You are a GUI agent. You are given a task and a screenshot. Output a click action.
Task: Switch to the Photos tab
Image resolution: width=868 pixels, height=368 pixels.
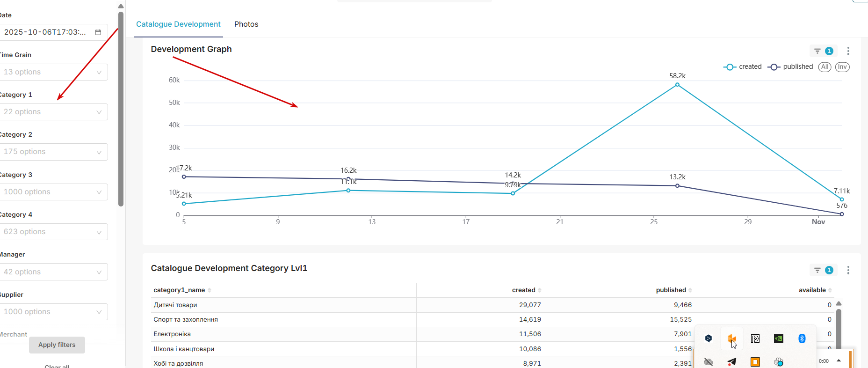pos(246,24)
